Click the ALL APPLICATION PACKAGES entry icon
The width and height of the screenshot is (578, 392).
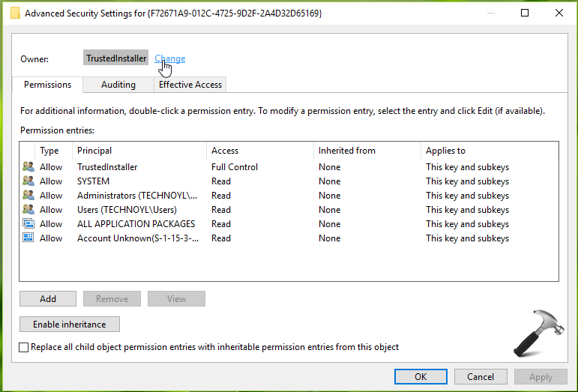pos(28,224)
